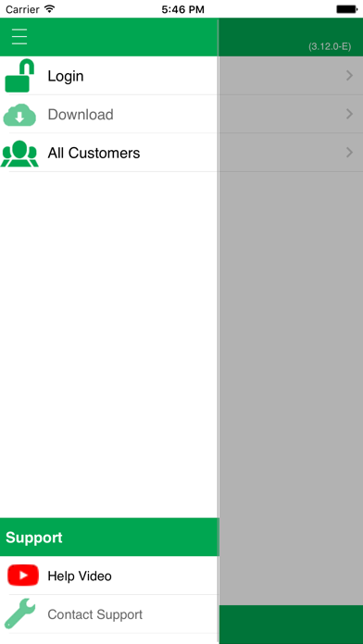Tap the cloud download icon
This screenshot has width=363, height=644.
(19, 114)
